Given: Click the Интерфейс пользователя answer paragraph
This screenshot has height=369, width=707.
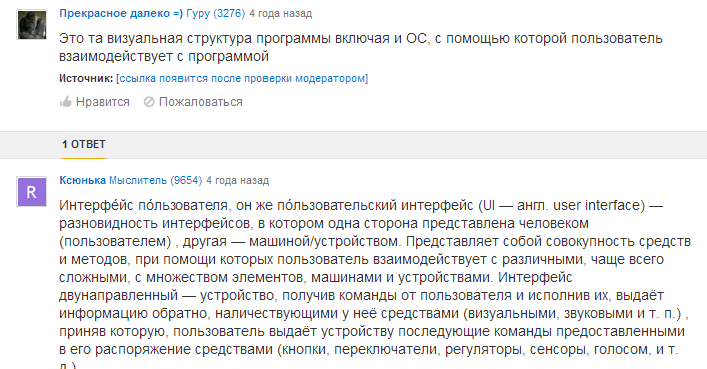Looking at the screenshot, I should click(x=375, y=283).
